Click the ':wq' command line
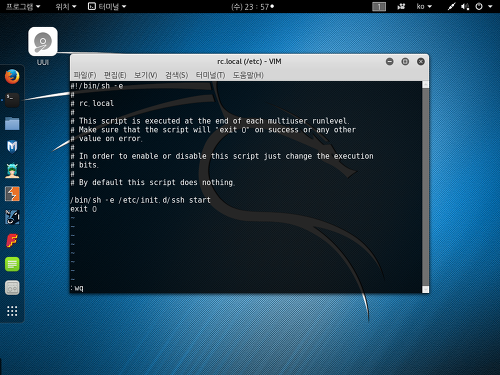The width and height of the screenshot is (500, 375). pos(77,288)
